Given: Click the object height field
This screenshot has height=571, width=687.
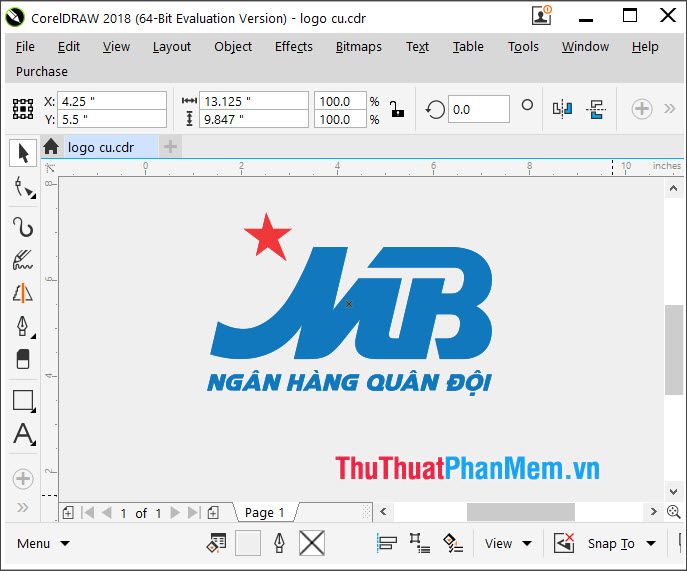Looking at the screenshot, I should pos(254,119).
